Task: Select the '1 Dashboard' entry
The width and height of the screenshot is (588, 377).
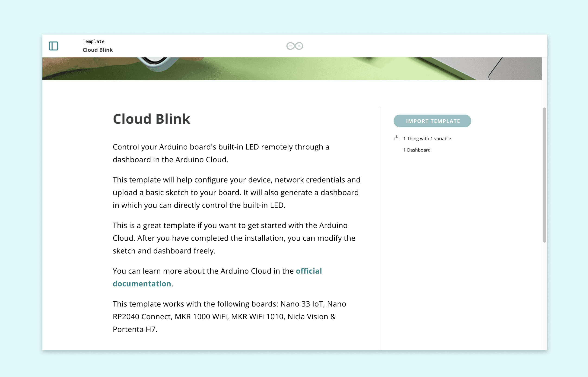Action: 417,150
